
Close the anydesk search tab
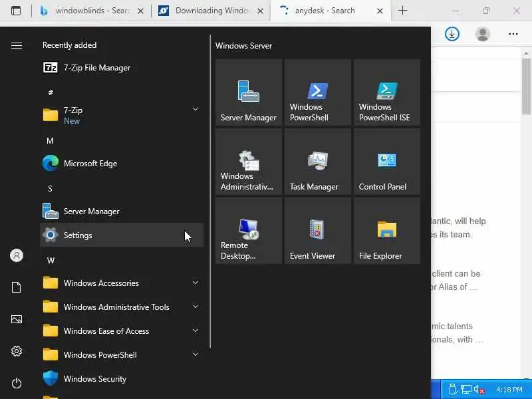pos(380,11)
